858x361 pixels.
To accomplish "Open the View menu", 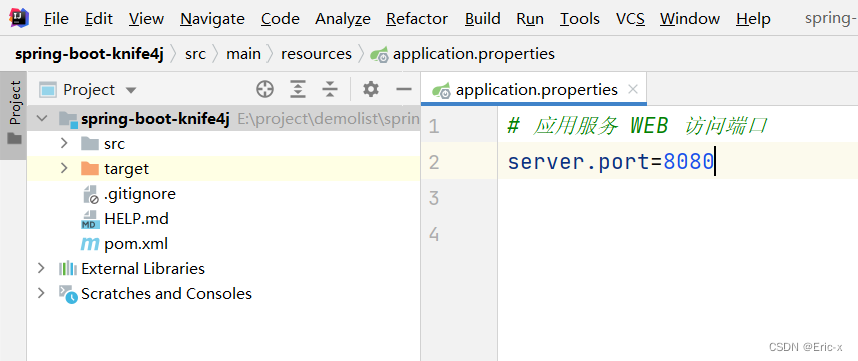I will pyautogui.click(x=146, y=19).
